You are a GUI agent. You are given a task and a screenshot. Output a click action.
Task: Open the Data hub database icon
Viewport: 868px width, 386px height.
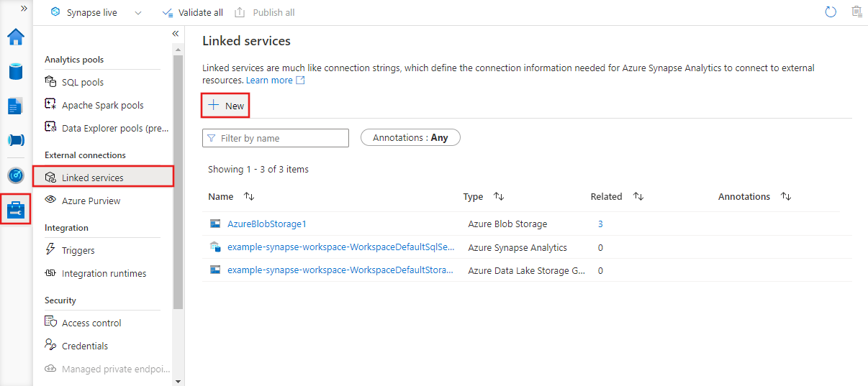tap(16, 71)
